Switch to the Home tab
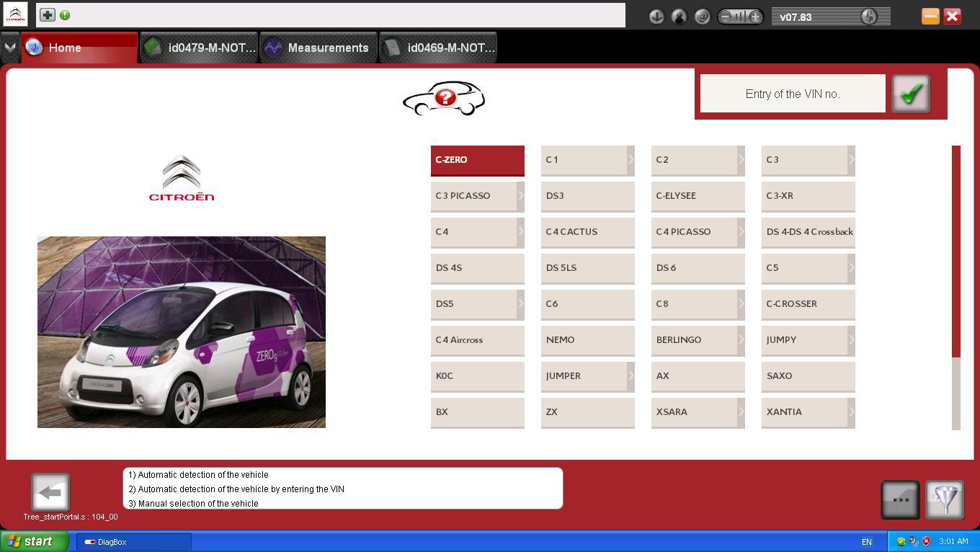 click(79, 48)
